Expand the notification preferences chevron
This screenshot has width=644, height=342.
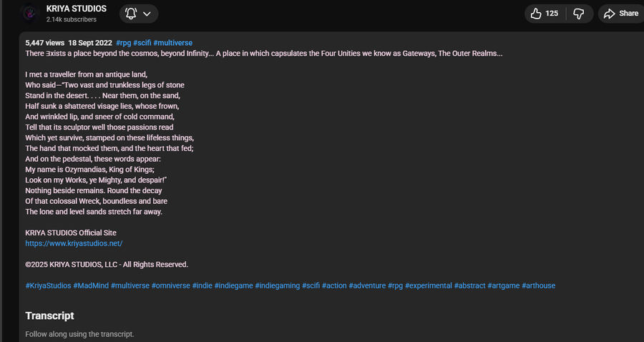point(147,14)
